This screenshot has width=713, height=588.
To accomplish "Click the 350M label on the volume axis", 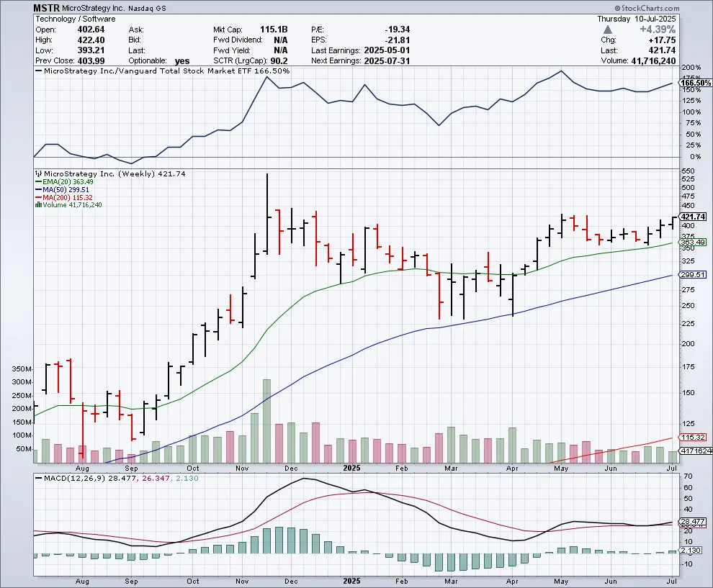I will pyautogui.click(x=22, y=369).
